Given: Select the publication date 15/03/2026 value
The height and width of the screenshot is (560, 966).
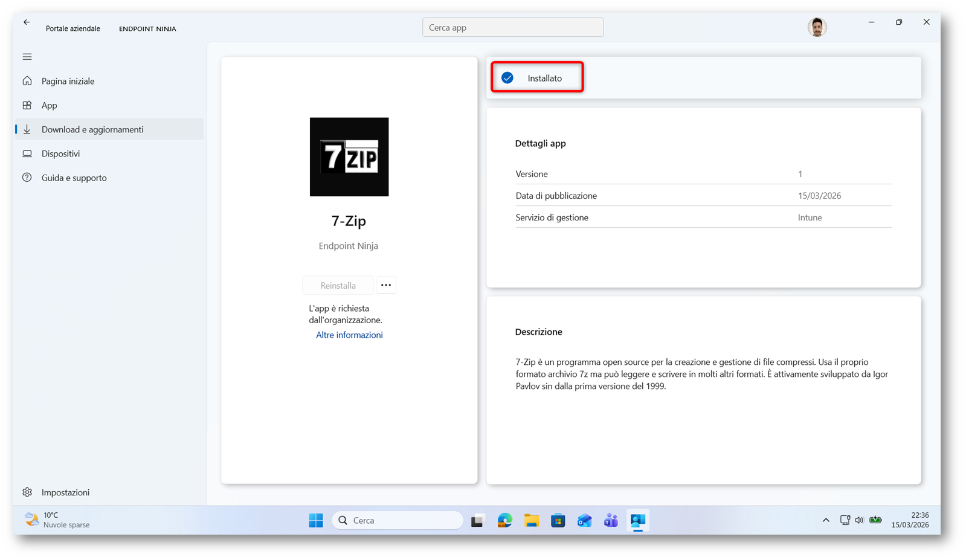Looking at the screenshot, I should pos(819,196).
